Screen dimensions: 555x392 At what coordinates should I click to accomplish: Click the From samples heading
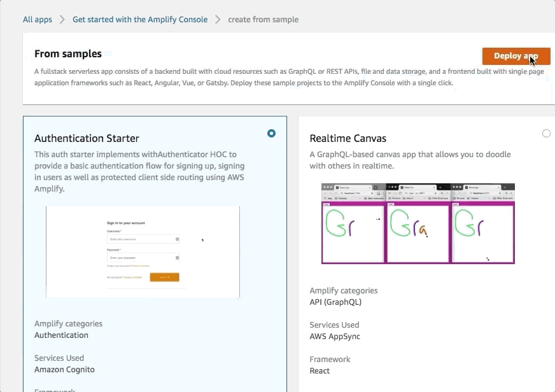68,54
